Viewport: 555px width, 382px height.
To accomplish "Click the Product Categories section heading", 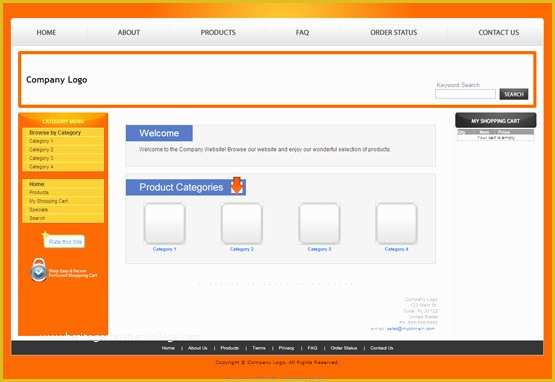I will tap(185, 187).
